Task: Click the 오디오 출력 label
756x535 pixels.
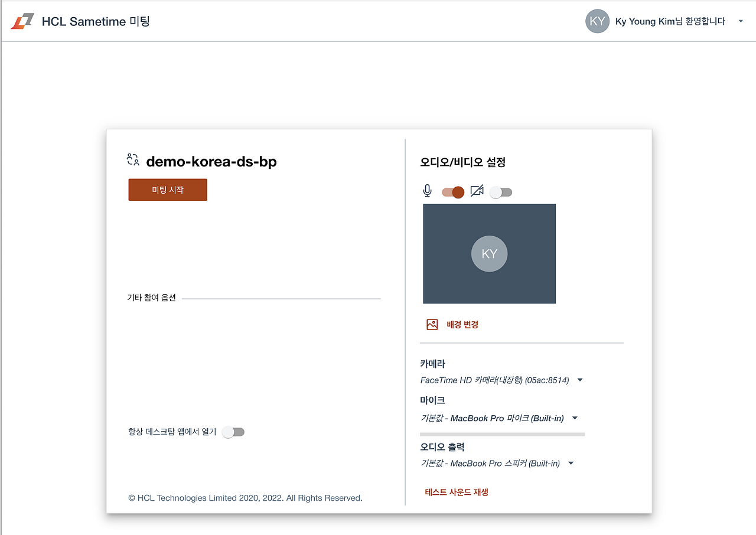Action: [x=442, y=447]
